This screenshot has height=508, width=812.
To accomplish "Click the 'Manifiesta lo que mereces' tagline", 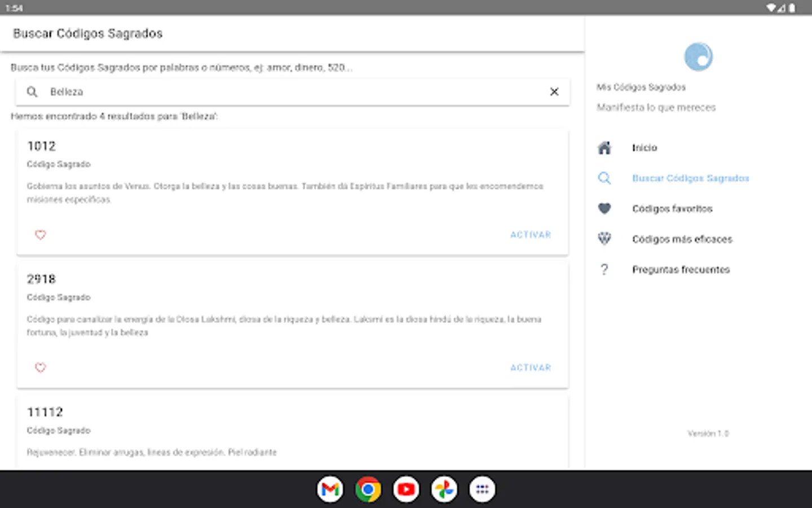I will tap(656, 107).
